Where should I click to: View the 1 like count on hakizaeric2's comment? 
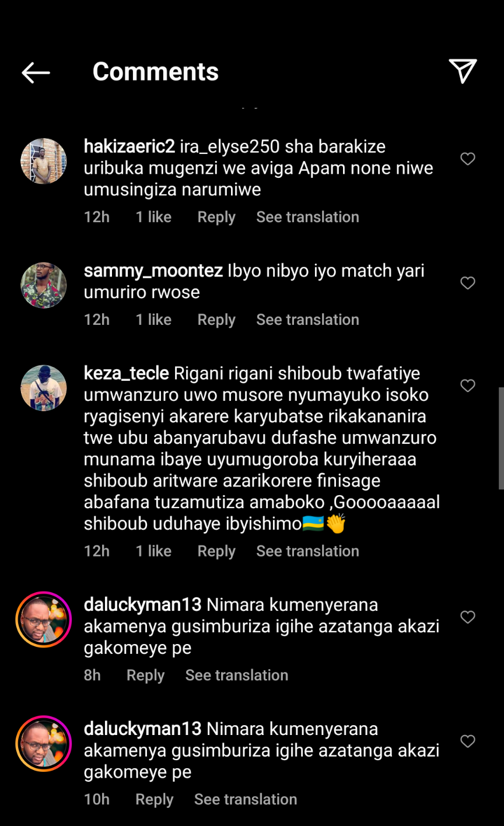(x=153, y=217)
